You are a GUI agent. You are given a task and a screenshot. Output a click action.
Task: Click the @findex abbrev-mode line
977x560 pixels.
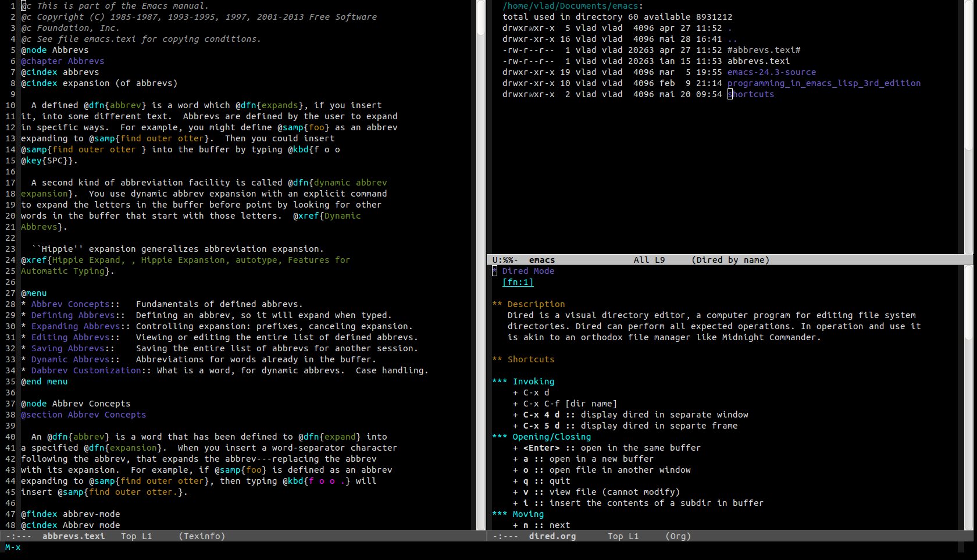point(70,514)
